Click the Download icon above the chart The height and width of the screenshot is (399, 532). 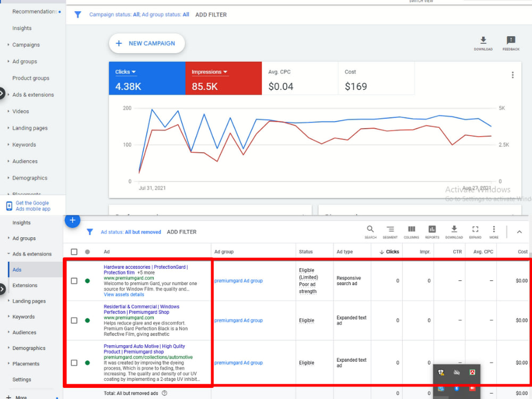tap(483, 44)
